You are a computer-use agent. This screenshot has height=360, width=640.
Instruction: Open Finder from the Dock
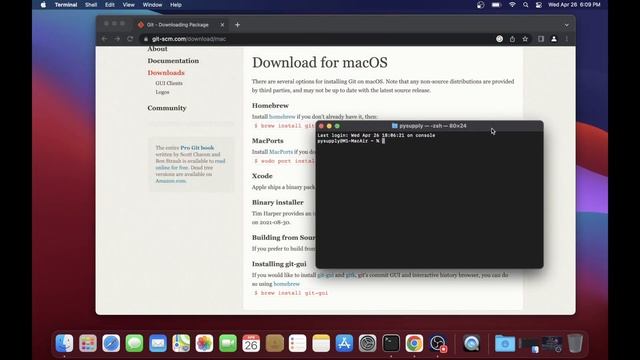tap(64, 343)
